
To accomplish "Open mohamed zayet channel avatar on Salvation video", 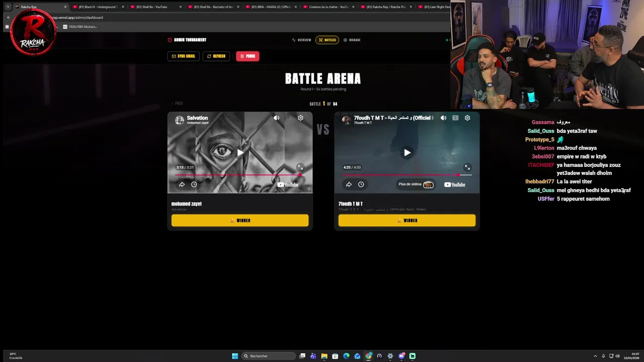I will pos(180,120).
